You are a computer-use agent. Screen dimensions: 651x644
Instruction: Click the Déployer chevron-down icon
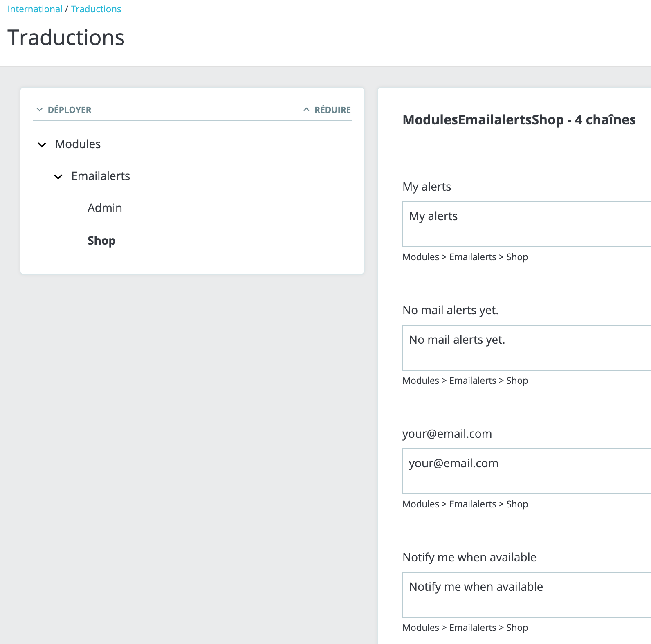tap(40, 110)
